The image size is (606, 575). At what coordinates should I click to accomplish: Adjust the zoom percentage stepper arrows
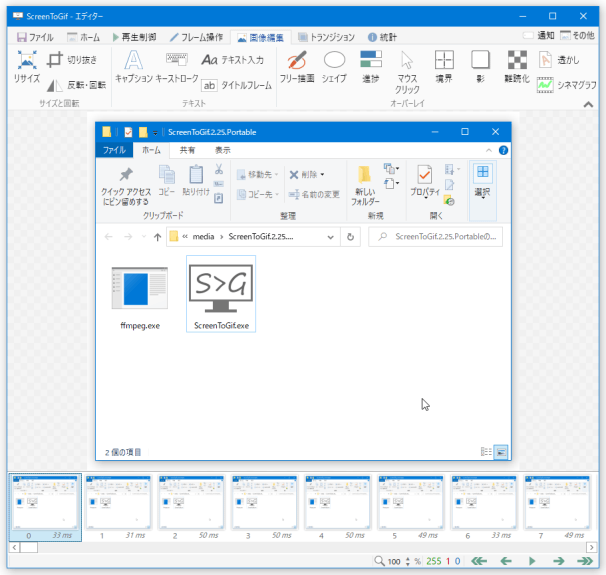405,562
